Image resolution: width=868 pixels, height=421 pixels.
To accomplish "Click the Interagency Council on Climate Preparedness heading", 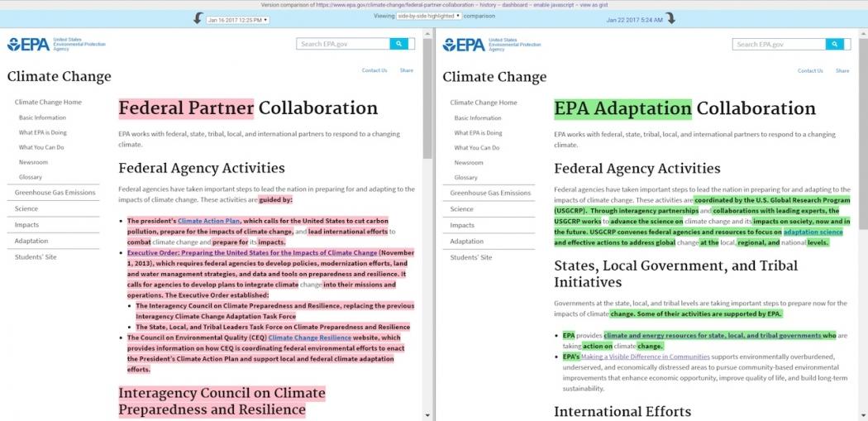I will click(222, 402).
